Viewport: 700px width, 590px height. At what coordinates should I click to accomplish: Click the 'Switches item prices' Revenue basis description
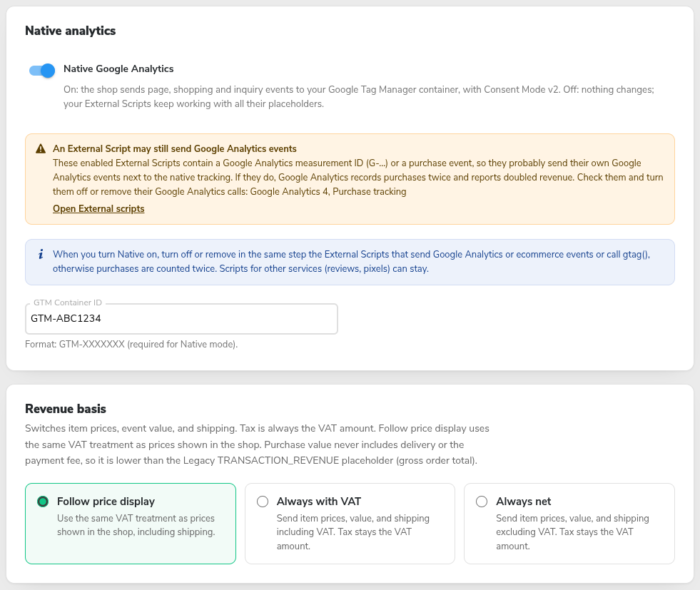[x=257, y=444]
